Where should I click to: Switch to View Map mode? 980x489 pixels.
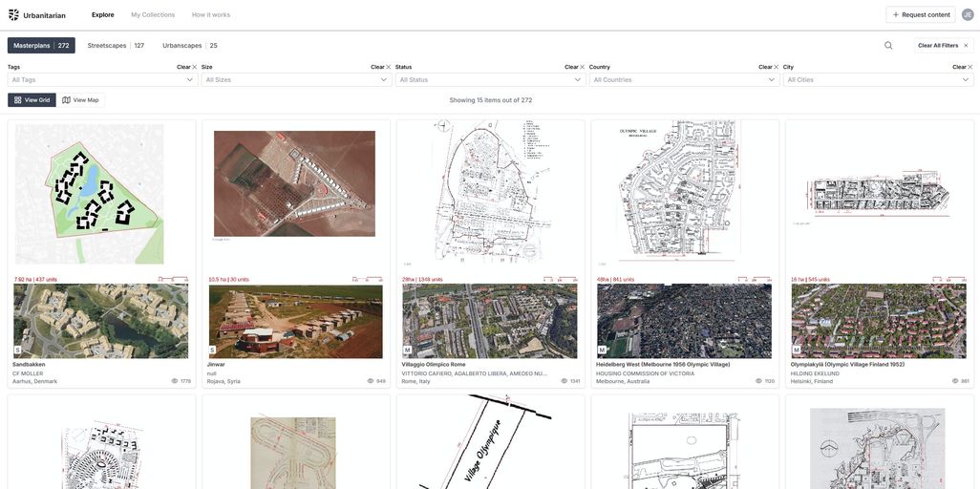click(80, 100)
